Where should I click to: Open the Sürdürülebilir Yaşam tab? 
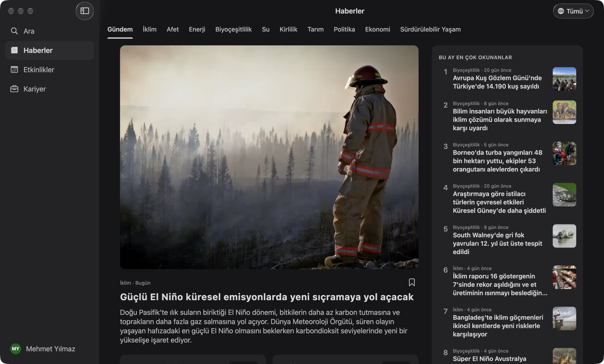[x=430, y=29]
